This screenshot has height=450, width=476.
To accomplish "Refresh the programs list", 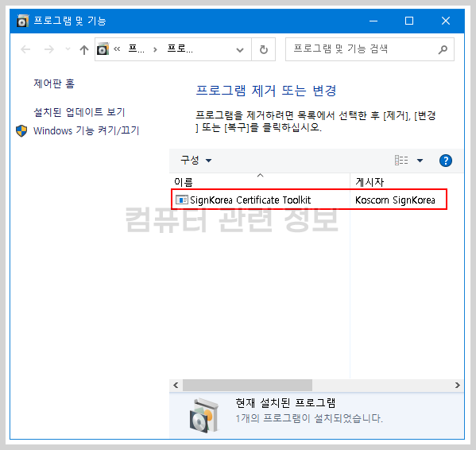I will coord(264,49).
